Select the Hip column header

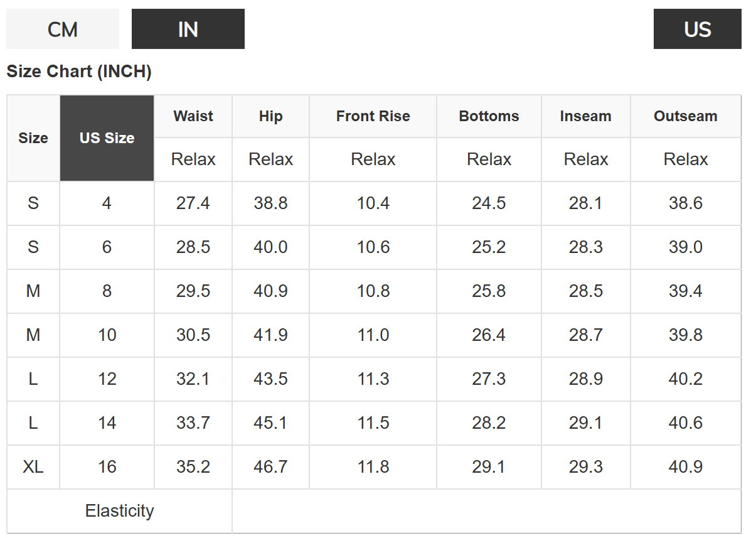click(270, 116)
